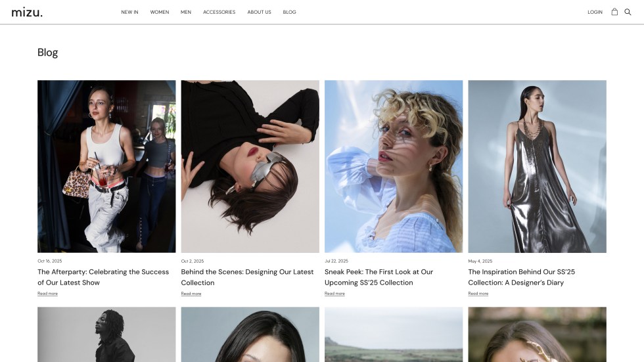The height and width of the screenshot is (362, 644).
Task: Click Read more under The Afterparty post
Action: [47, 294]
